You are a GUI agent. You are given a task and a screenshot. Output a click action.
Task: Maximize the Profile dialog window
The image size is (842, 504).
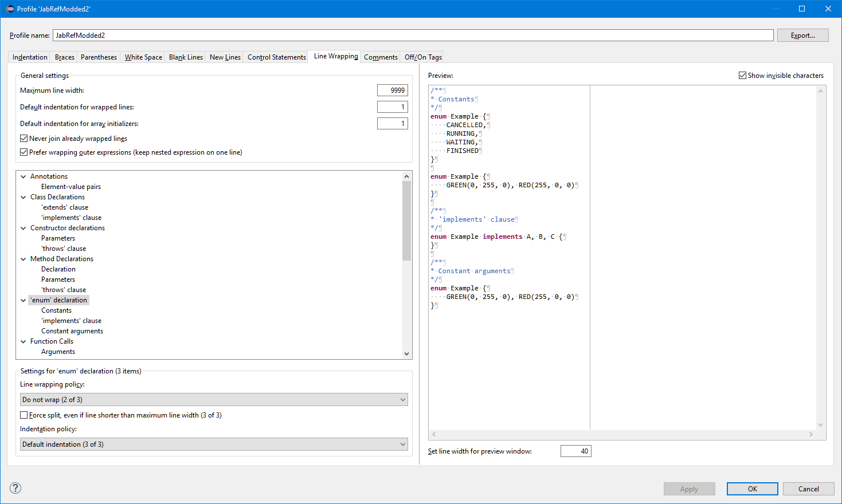(x=802, y=9)
